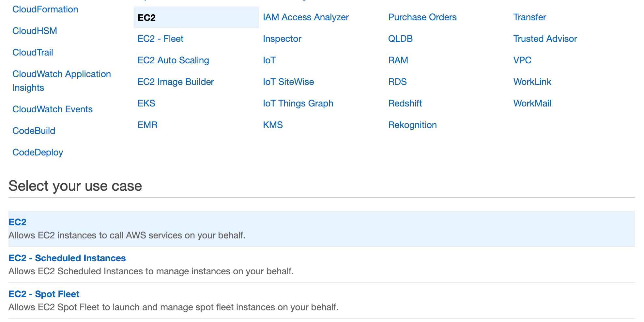Choose CloudTrail from the service list
The height and width of the screenshot is (322, 644).
point(33,52)
